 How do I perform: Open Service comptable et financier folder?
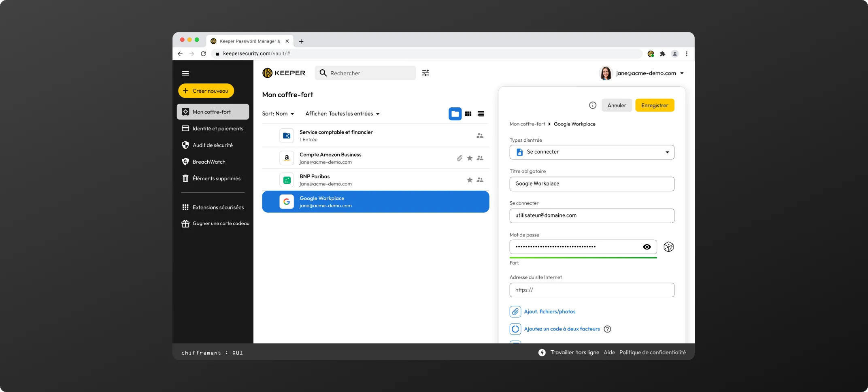coord(376,136)
